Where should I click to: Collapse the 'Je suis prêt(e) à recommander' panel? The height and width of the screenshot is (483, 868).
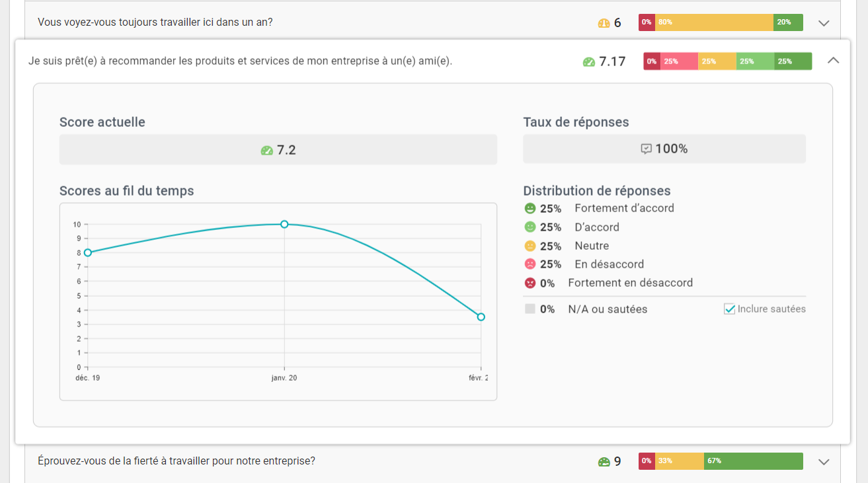pyautogui.click(x=833, y=60)
